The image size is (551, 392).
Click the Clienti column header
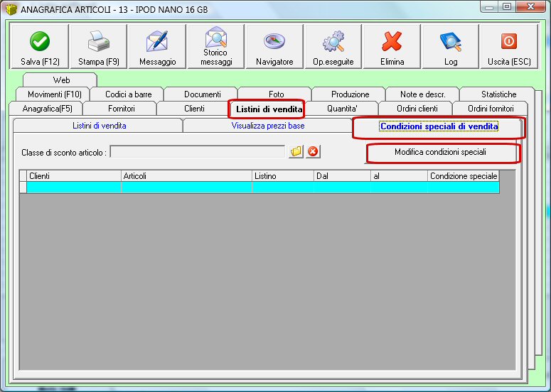[74, 176]
